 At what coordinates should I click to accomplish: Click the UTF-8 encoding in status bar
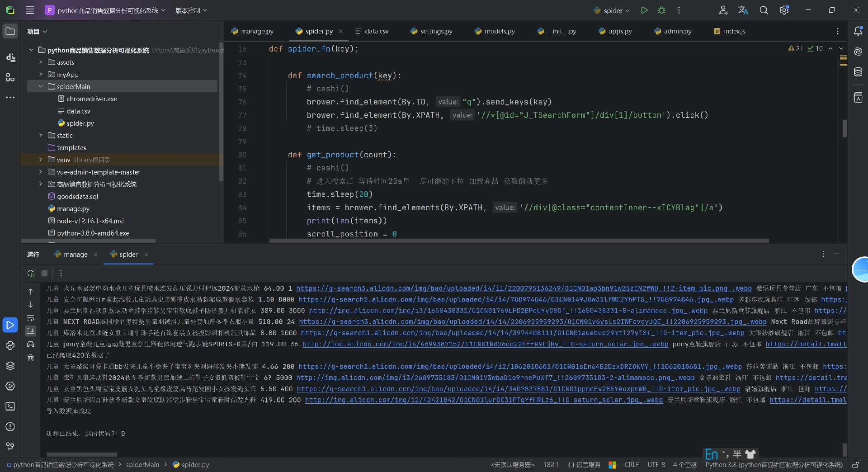(656, 465)
